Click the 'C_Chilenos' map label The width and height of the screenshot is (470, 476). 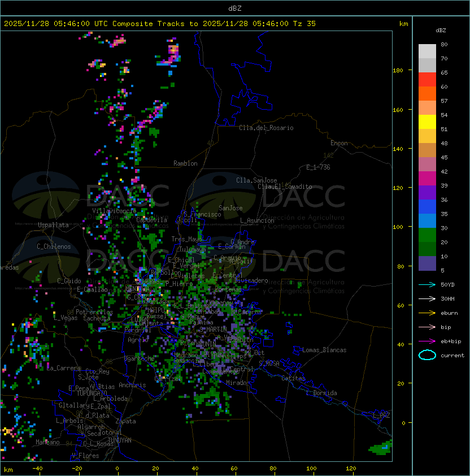click(x=54, y=246)
